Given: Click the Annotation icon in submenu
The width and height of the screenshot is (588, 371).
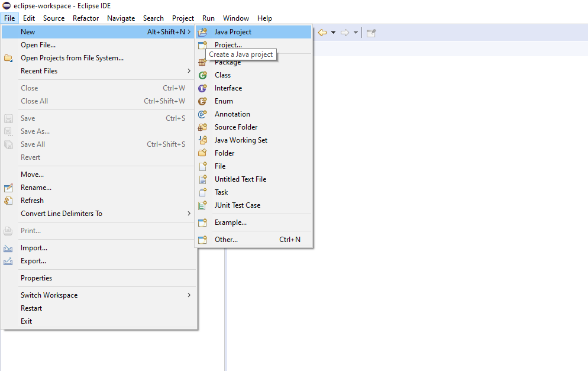Looking at the screenshot, I should click(203, 114).
